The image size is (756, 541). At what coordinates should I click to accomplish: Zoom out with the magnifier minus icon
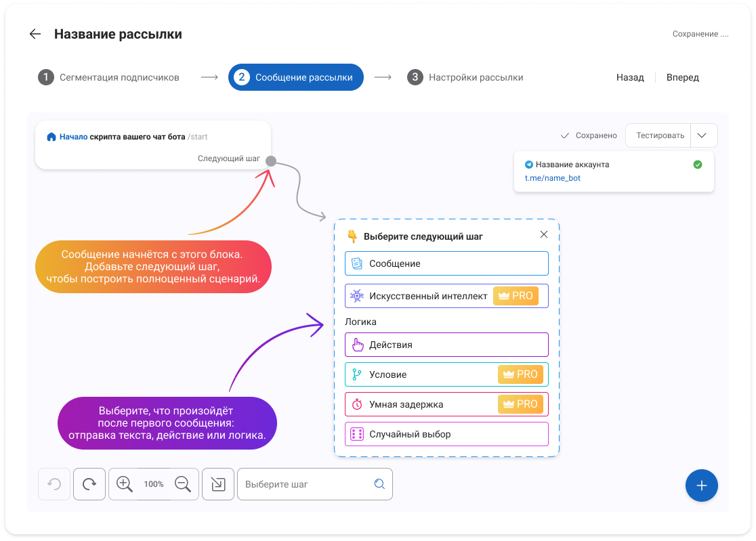183,484
